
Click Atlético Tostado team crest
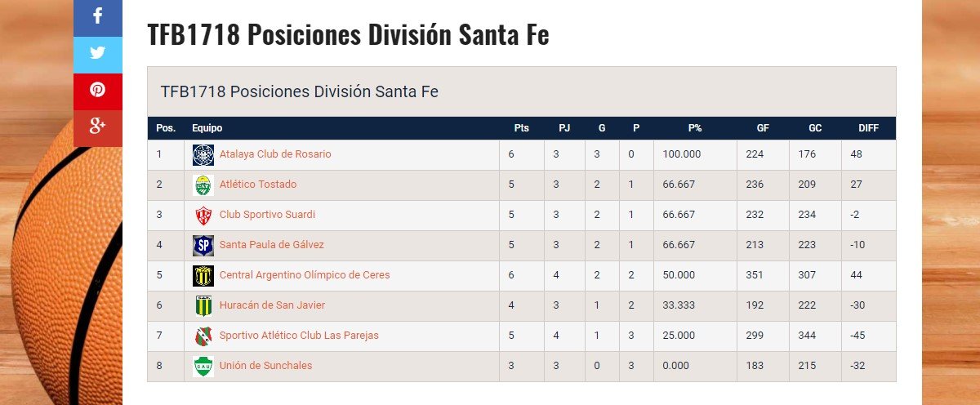pos(203,185)
